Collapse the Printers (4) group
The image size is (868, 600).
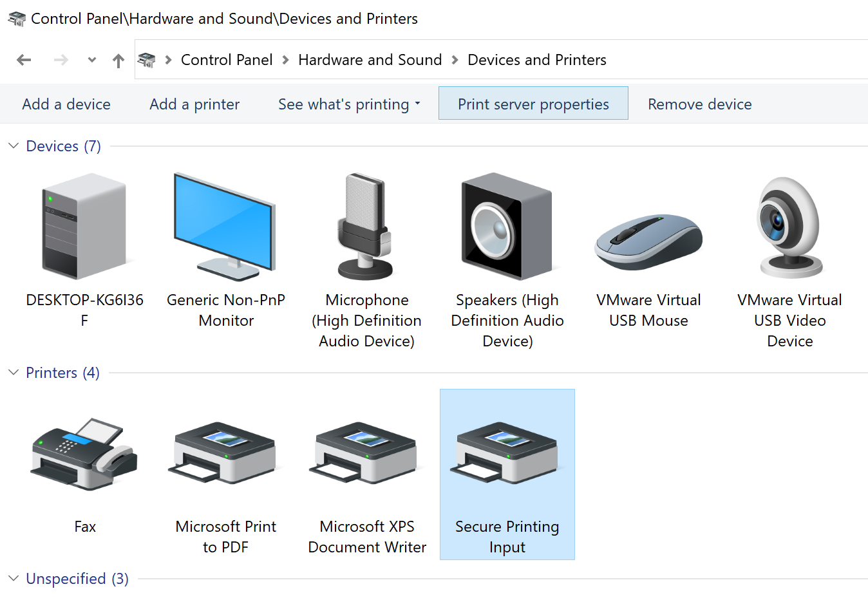14,373
